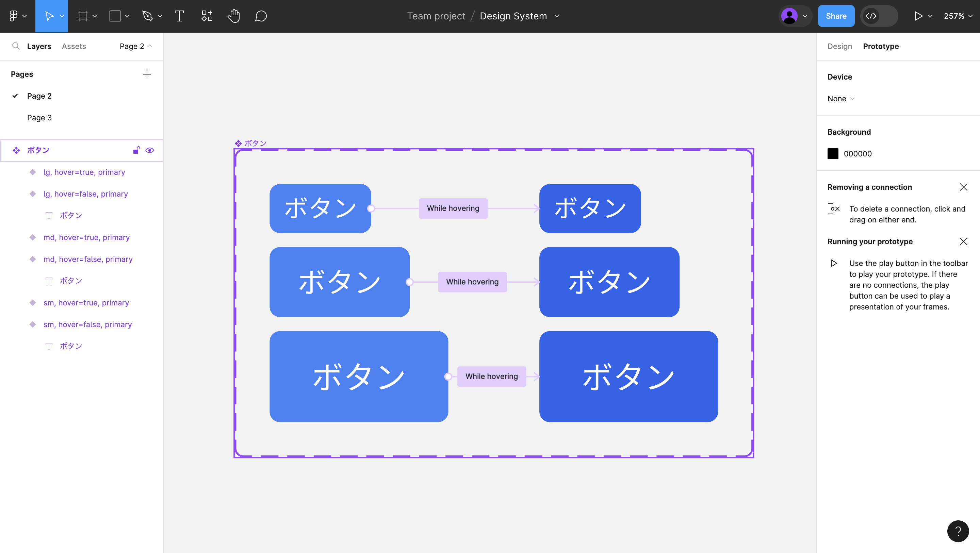
Task: Open the help question mark button
Action: [958, 531]
